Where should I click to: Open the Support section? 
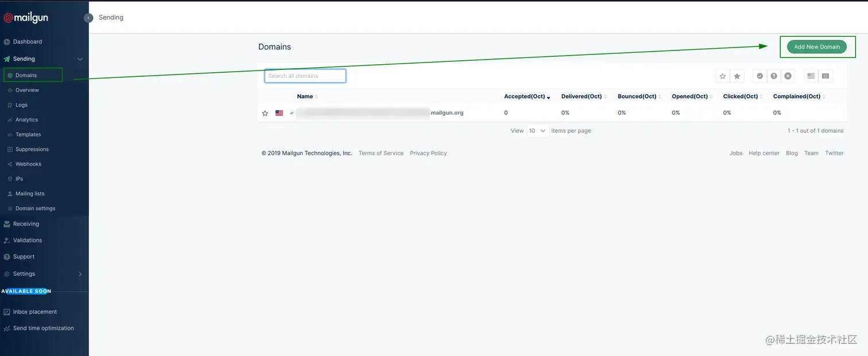[24, 257]
